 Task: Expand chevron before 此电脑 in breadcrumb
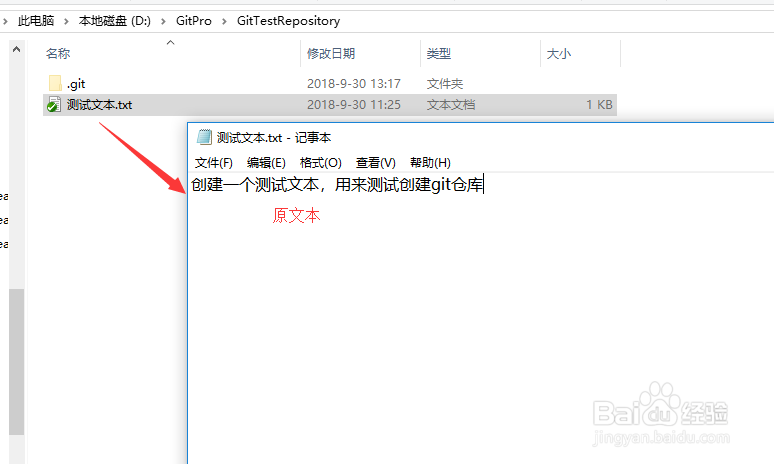[5, 21]
